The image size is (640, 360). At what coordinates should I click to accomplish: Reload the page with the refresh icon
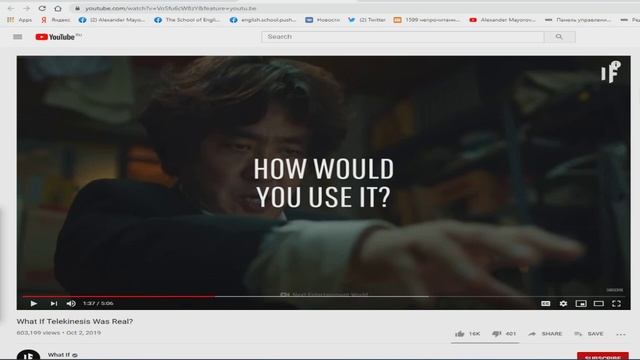coord(42,8)
